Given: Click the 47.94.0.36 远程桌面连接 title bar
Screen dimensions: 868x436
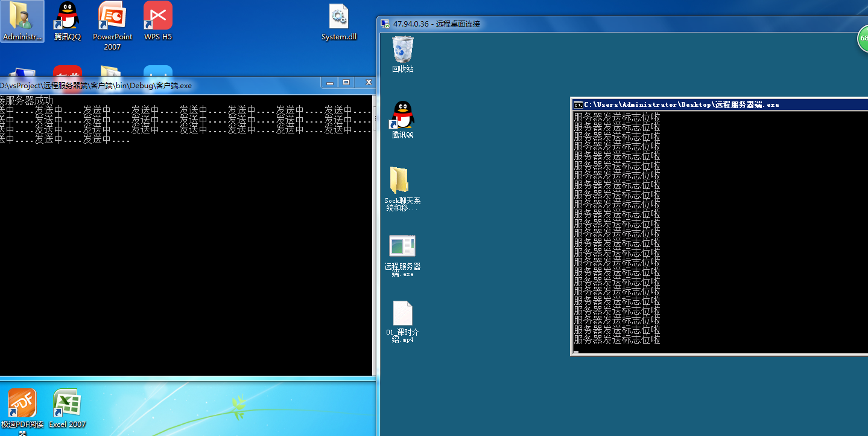Looking at the screenshot, I should 621,24.
